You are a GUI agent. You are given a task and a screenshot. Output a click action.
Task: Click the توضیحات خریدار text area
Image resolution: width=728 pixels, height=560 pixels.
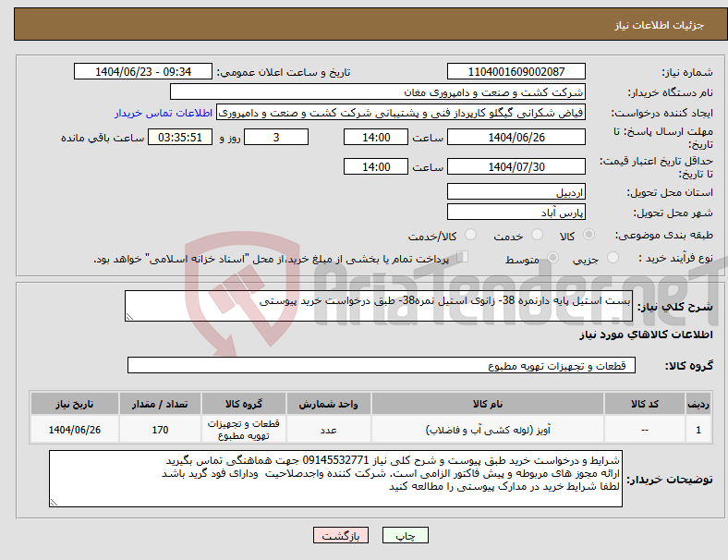point(335,479)
